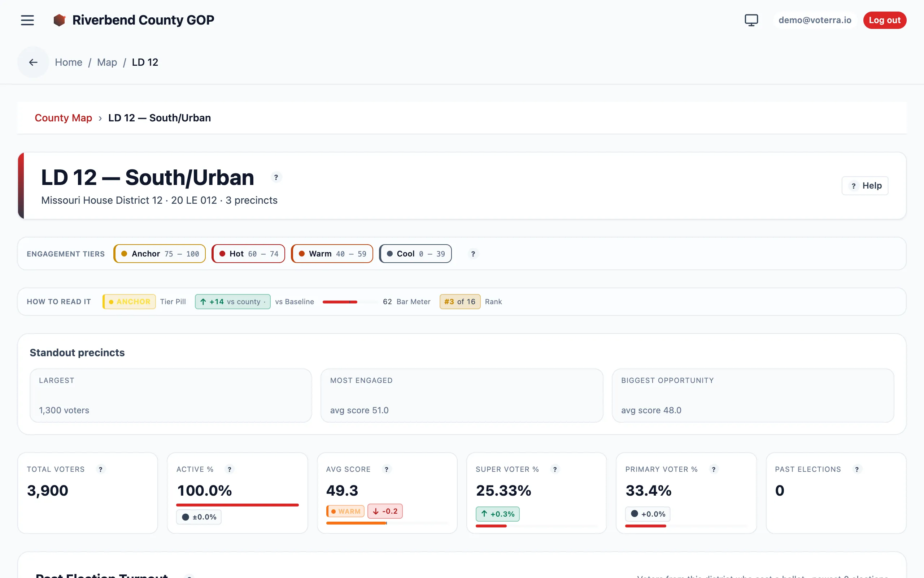The image size is (924, 578).
Task: Click the +0.3% Super Voter change badge
Action: (497, 514)
